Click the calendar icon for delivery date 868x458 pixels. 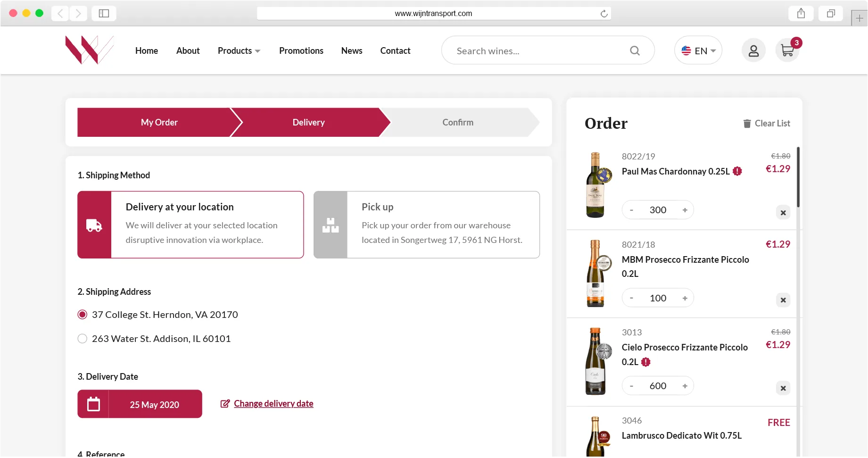[x=93, y=404]
